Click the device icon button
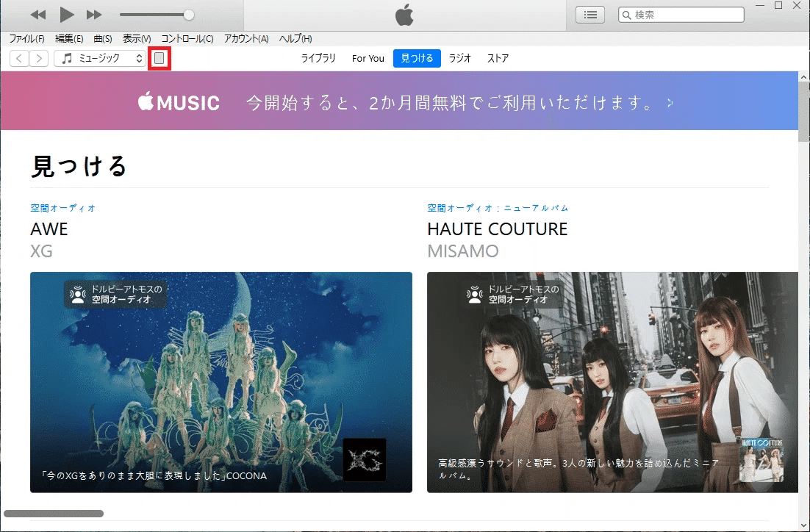This screenshot has height=532, width=810. click(159, 58)
